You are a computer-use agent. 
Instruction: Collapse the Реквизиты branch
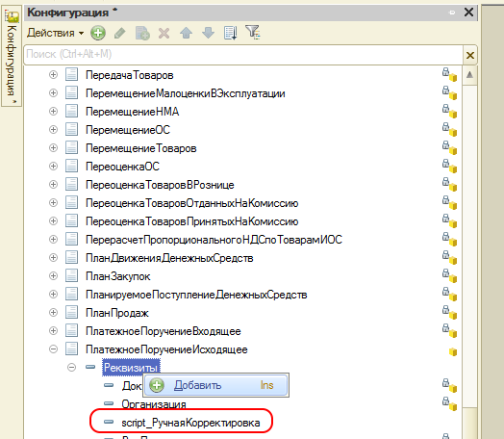[72, 368]
